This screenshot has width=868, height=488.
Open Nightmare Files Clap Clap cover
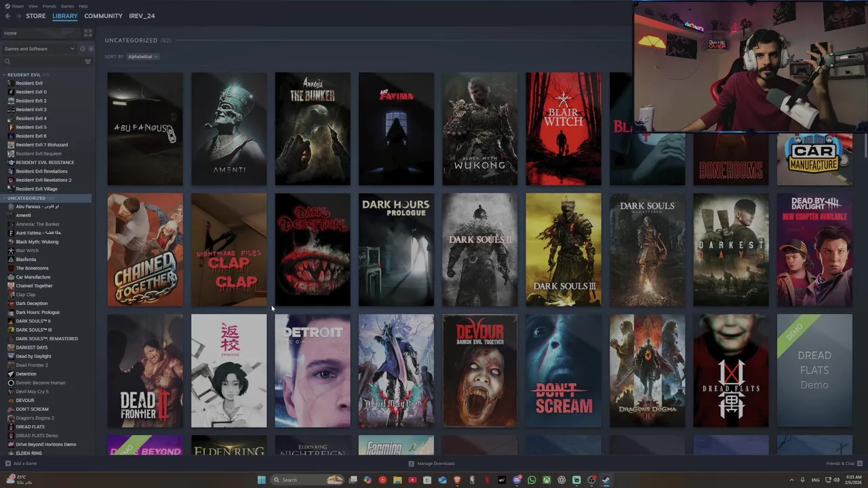229,250
